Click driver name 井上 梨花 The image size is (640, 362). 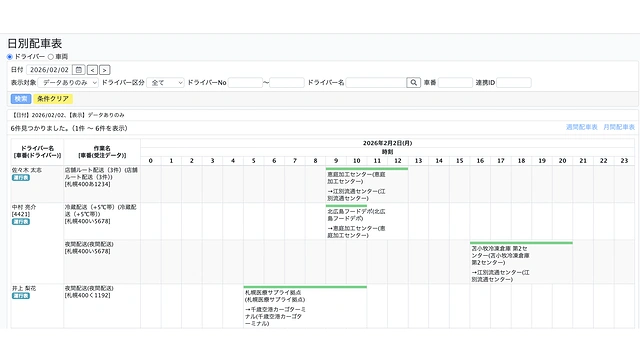[x=24, y=288]
